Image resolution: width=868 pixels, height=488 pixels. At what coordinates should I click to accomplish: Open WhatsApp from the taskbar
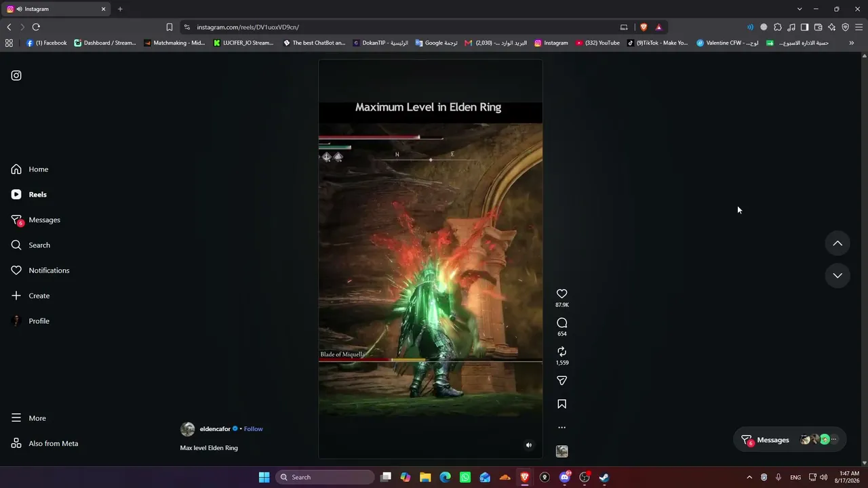(465, 477)
